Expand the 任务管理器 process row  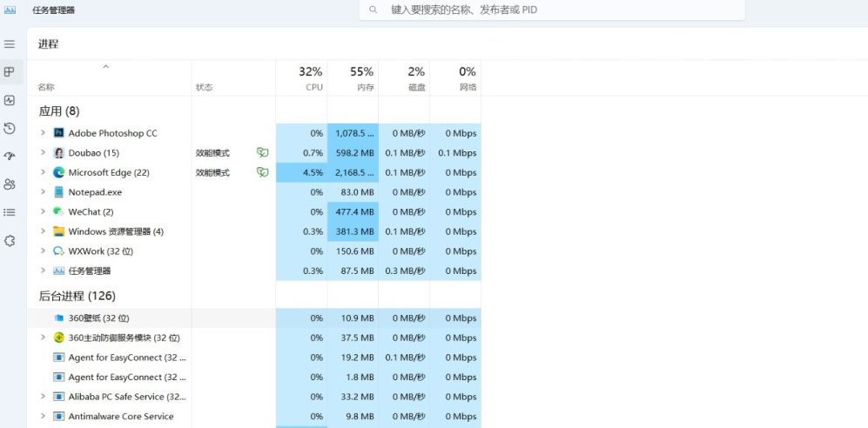coord(43,271)
